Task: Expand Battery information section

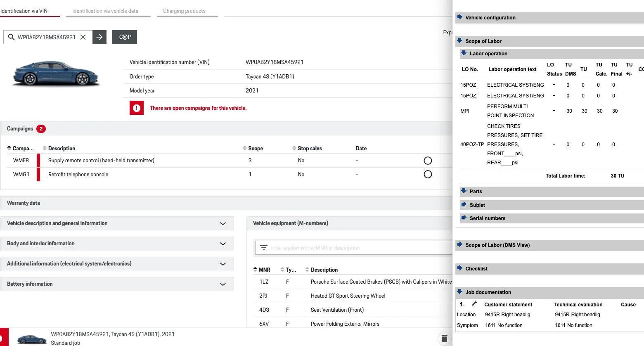Action: [x=117, y=284]
